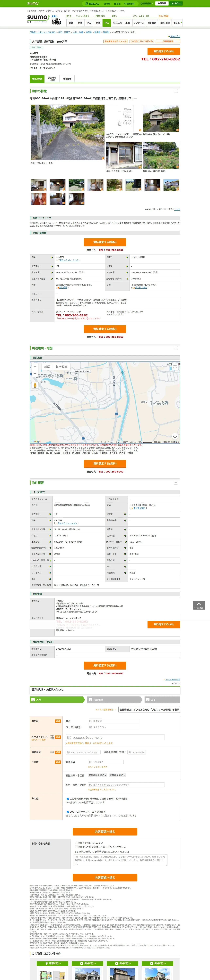Collapse the 周辺環境・地図 section

click(176, 348)
